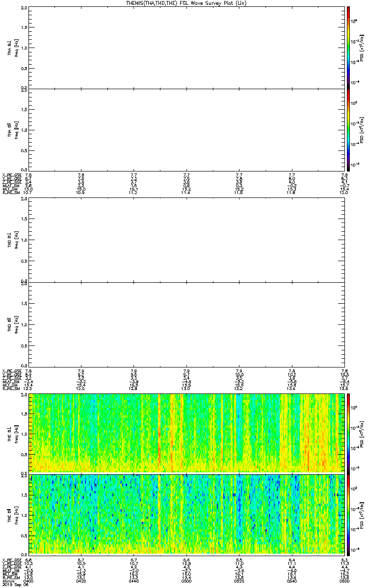Click the 'THD B⊥ freq [Hz]' axis label

13,241
